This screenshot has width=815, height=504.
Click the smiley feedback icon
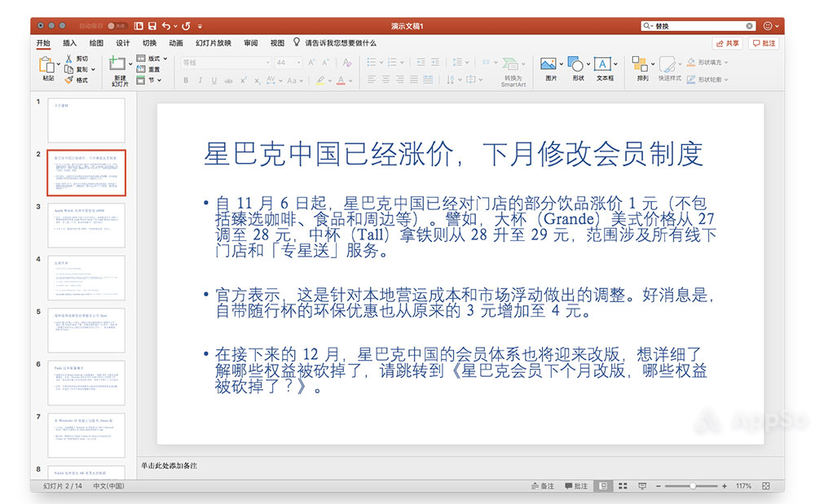pos(768,26)
